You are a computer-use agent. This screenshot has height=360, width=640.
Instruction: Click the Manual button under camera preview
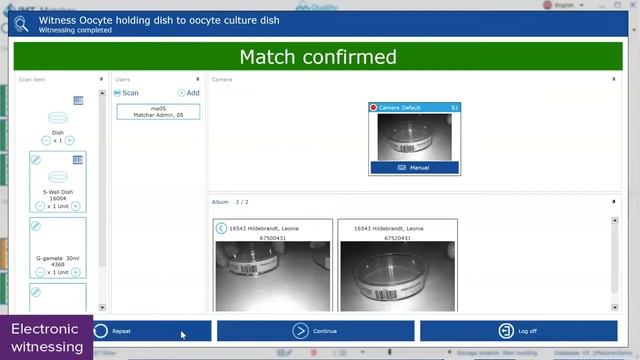(415, 168)
